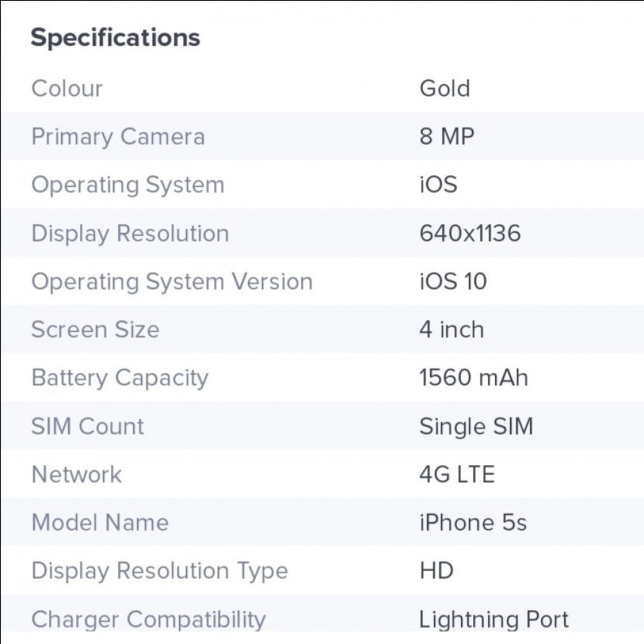Select the Battery Capacity label
The image size is (644, 644).
(x=120, y=378)
